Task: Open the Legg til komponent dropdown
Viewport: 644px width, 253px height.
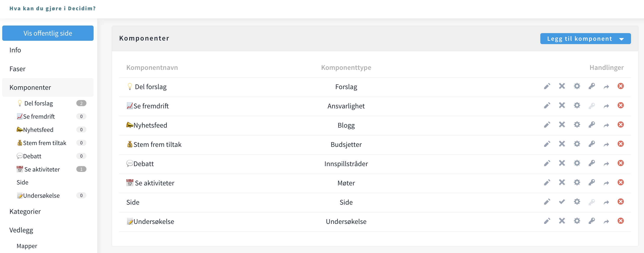Action: click(585, 39)
